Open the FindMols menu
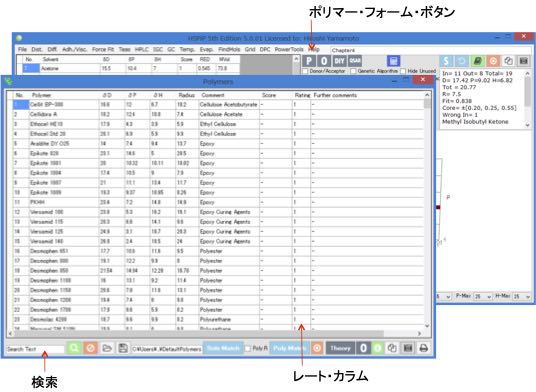 [x=229, y=50]
